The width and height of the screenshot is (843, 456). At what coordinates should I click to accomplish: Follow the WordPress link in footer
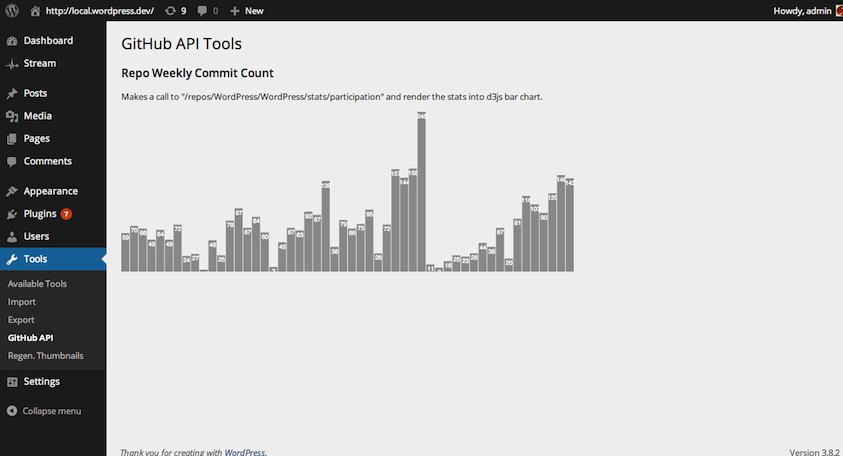tap(245, 452)
